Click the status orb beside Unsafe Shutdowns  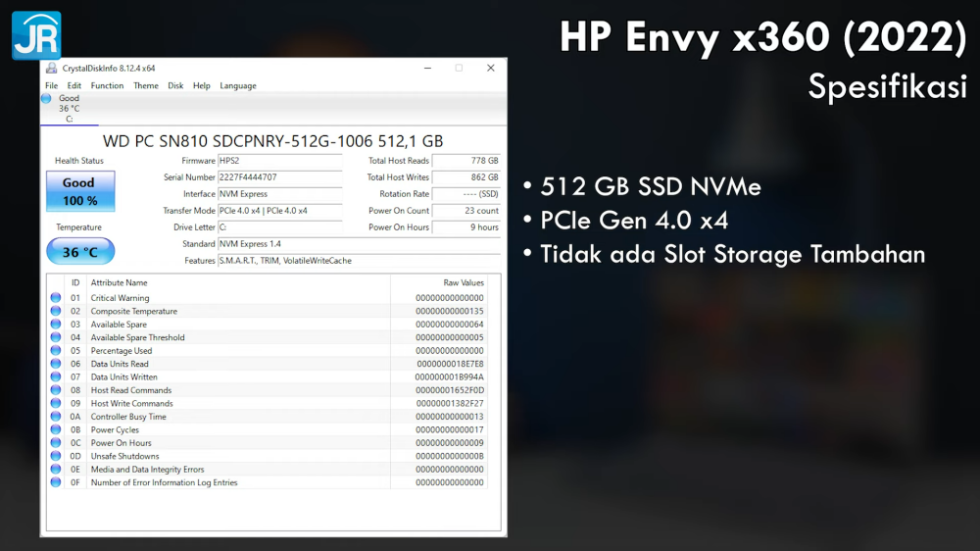56,456
